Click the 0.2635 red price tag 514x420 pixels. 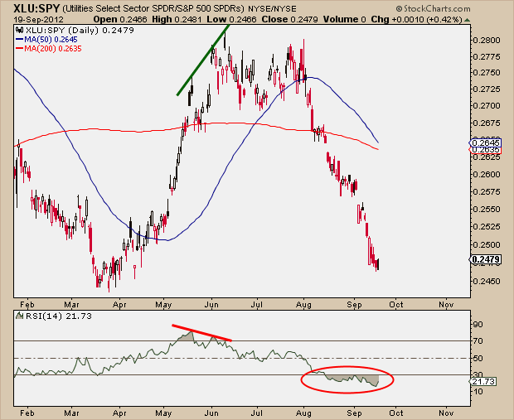486,150
